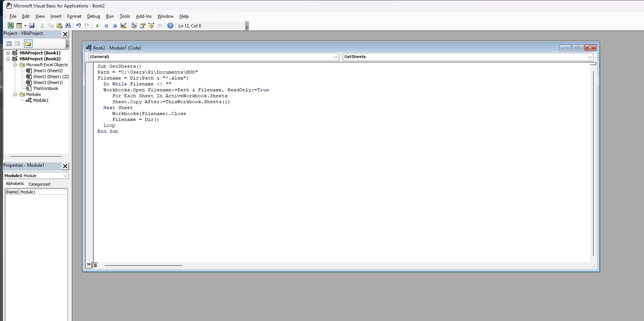The height and width of the screenshot is (321, 644).
Task: Collapse the Microsoft Excel Objects folder
Action: click(15, 65)
